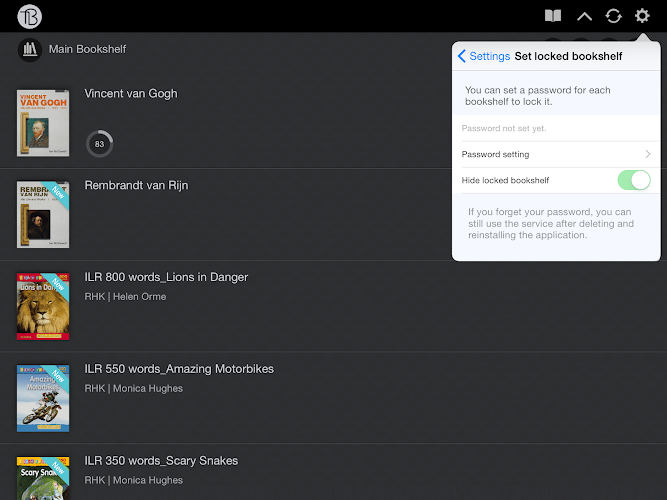Expand Password setting chevron
This screenshot has height=500, width=667.
point(648,155)
